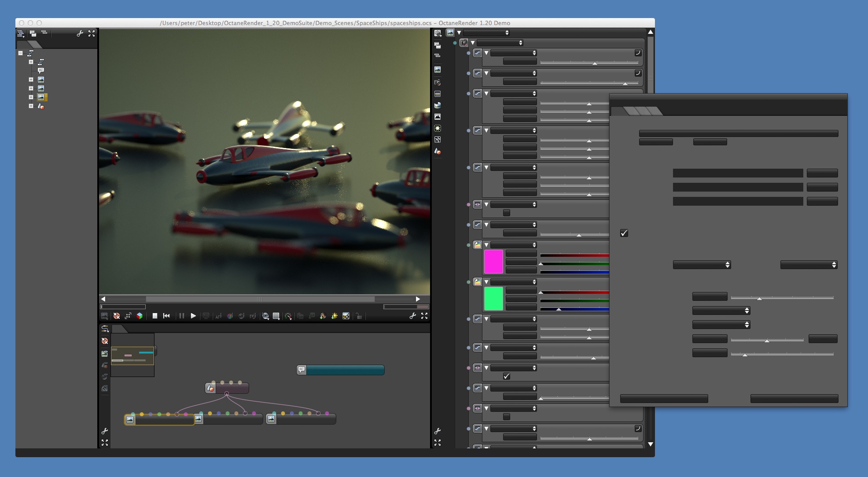Click the stop render button
868x477 pixels.
(x=155, y=316)
